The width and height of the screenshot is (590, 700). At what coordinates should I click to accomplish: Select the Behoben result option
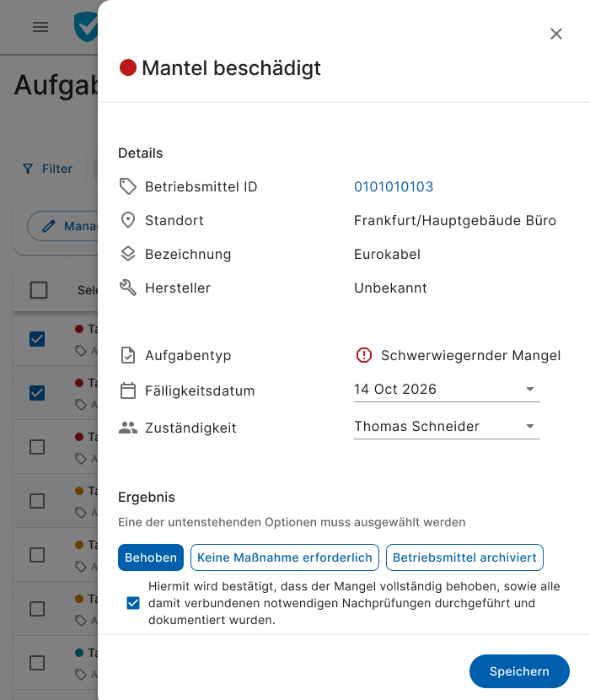[151, 557]
